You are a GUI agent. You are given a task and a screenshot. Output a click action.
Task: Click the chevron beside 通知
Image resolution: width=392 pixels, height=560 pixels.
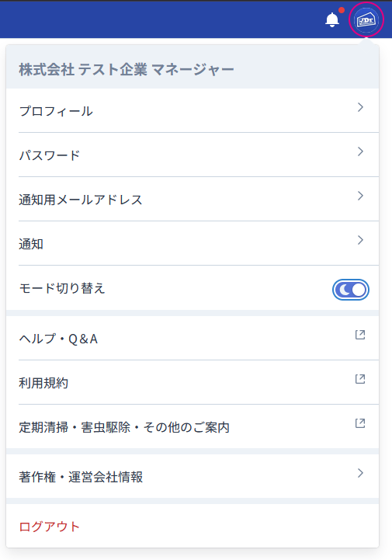[x=361, y=240]
